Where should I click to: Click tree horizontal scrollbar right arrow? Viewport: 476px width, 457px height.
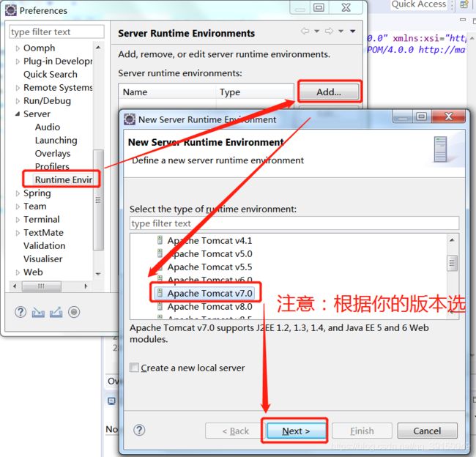point(86,286)
